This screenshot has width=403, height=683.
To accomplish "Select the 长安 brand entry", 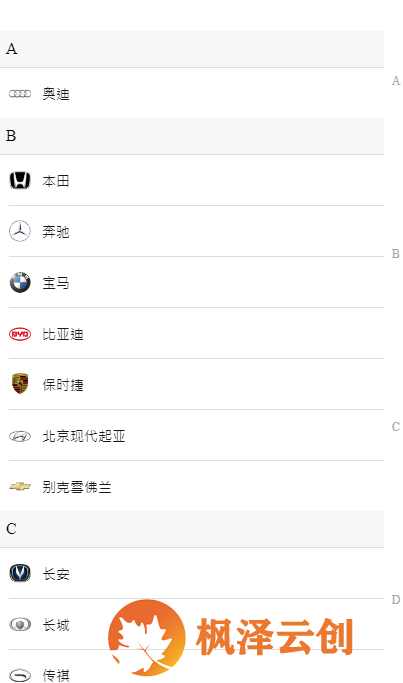I will pyautogui.click(x=196, y=573).
